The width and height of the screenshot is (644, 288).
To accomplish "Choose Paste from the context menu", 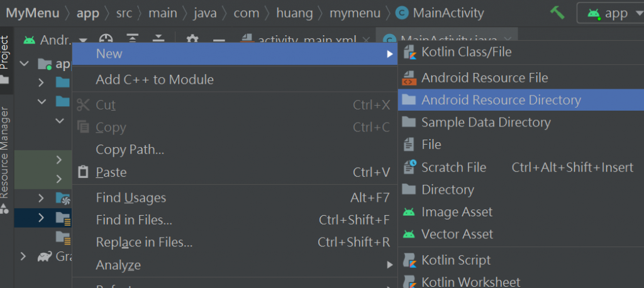I will click(235, 172).
